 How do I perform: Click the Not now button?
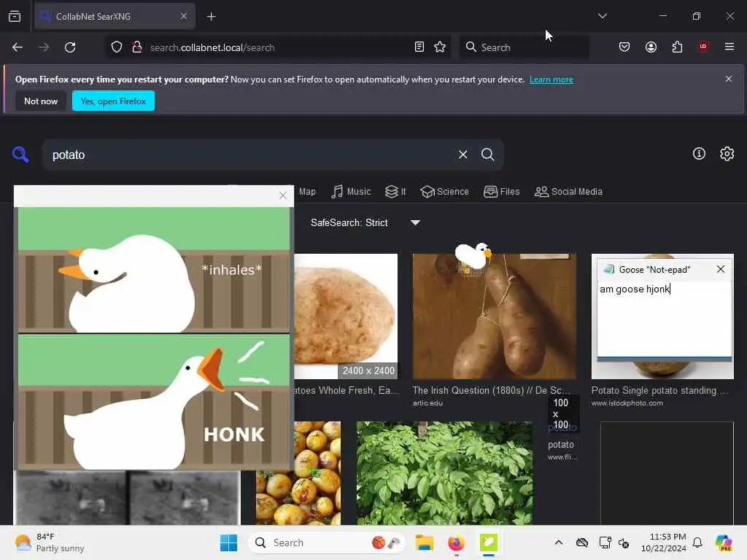tap(41, 101)
